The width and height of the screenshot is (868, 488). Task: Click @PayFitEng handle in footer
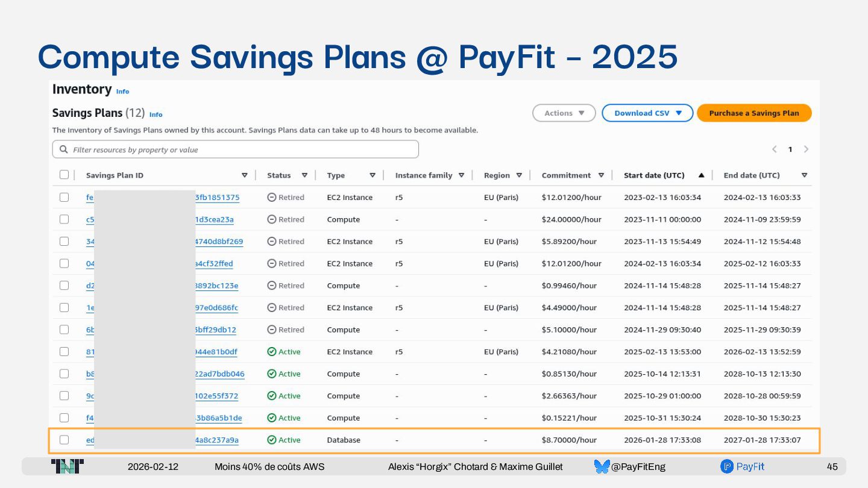point(638,467)
